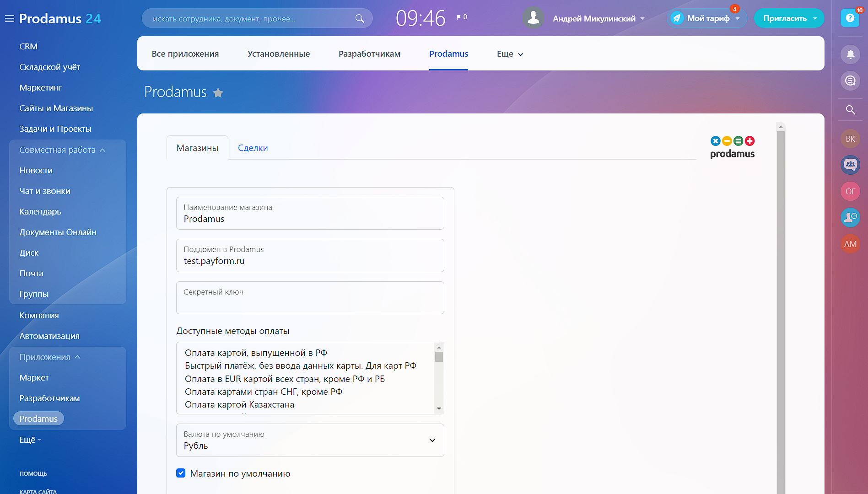Image resolution: width=868 pixels, height=494 pixels.
Task: Click the hamburger menu icon beside Prodamus 24
Action: pos(9,19)
